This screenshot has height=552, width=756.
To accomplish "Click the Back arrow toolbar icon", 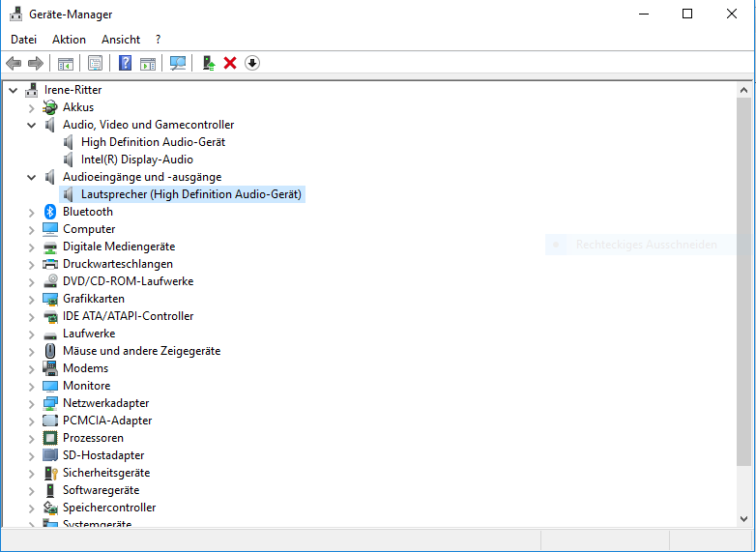I will 14,63.
